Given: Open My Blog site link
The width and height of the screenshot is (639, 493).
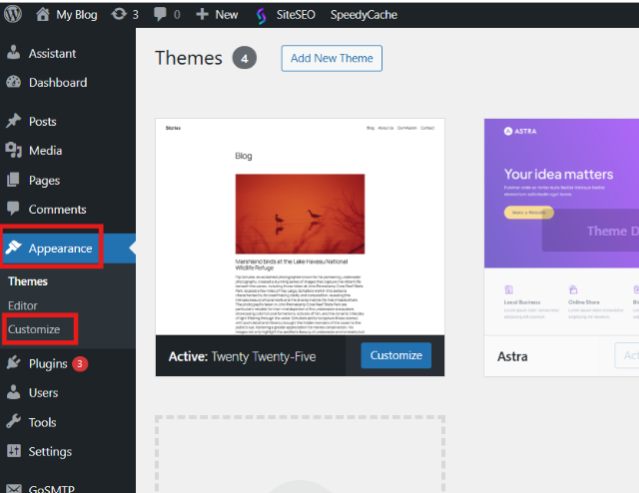Looking at the screenshot, I should 77,15.
